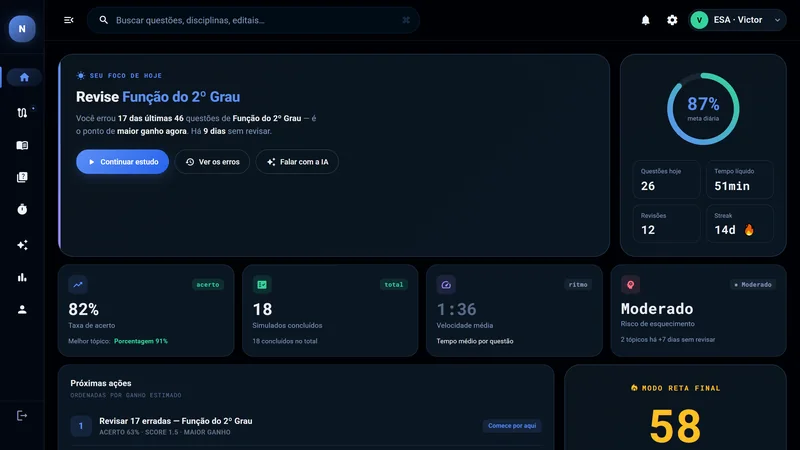Click the sun icon by Seu foco de hoje
Screen dimensions: 800x450
pos(81,76)
